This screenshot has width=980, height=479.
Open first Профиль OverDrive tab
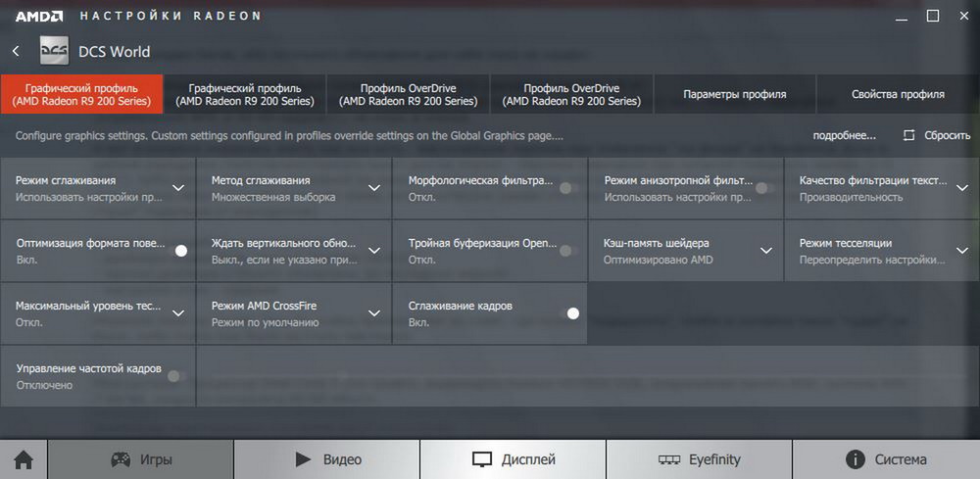pyautogui.click(x=408, y=94)
